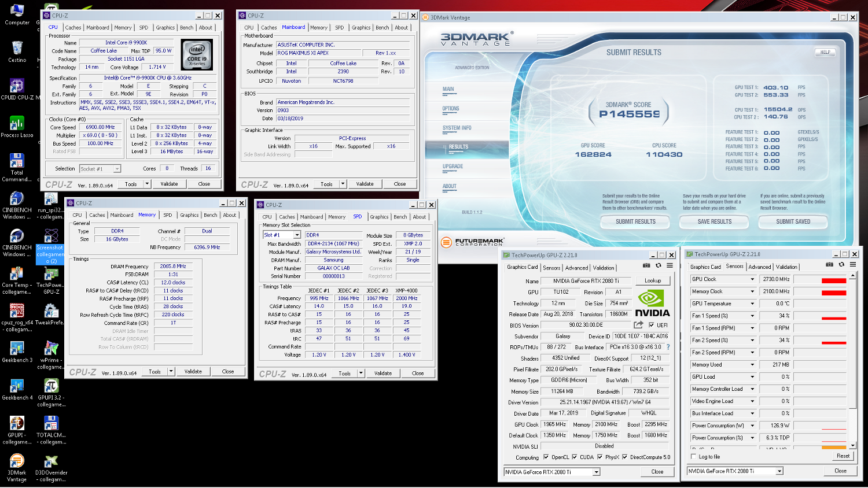The width and height of the screenshot is (868, 488).
Task: Launch the wPrime desktop shortcut
Action: tap(51, 356)
